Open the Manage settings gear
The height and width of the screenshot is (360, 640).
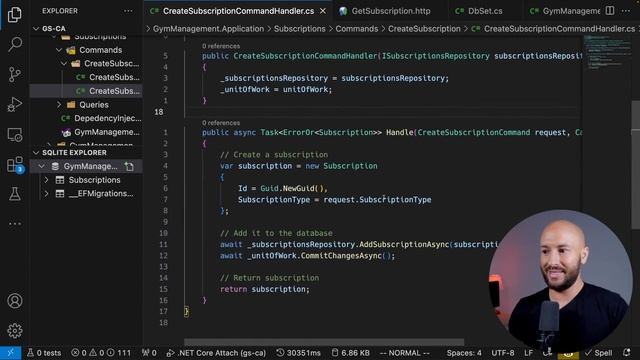point(15,331)
